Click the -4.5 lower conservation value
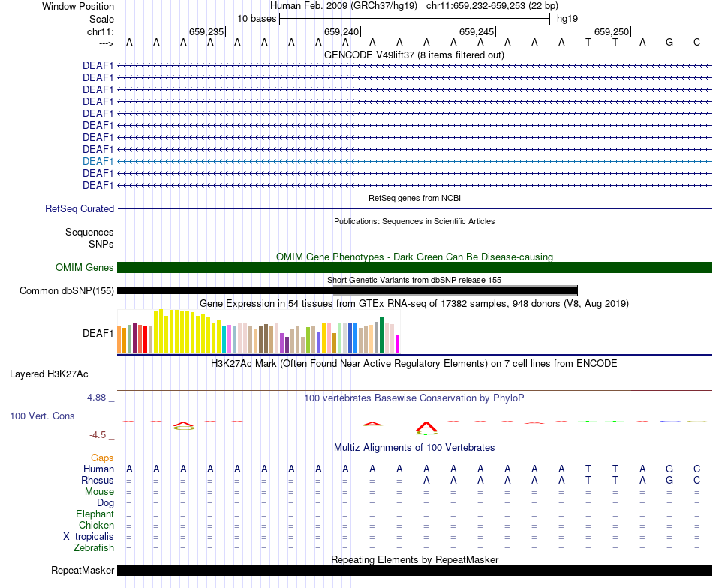Image resolution: width=713 pixels, height=588 pixels. pos(98,435)
